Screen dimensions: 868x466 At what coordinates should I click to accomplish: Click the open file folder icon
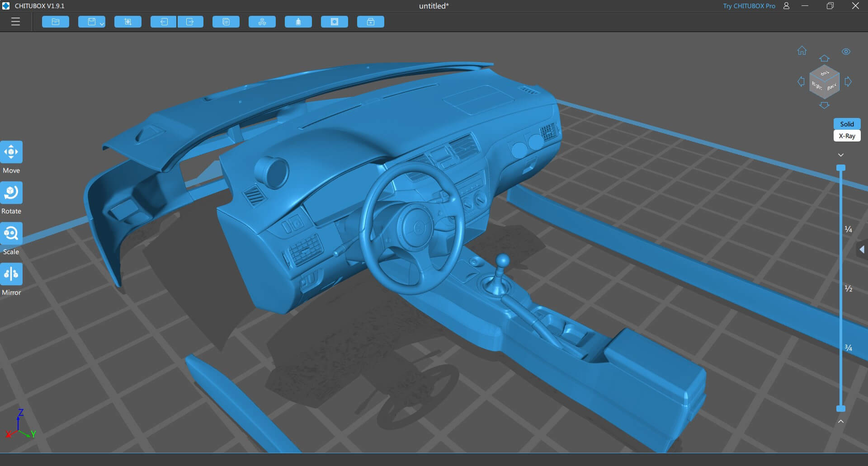56,22
